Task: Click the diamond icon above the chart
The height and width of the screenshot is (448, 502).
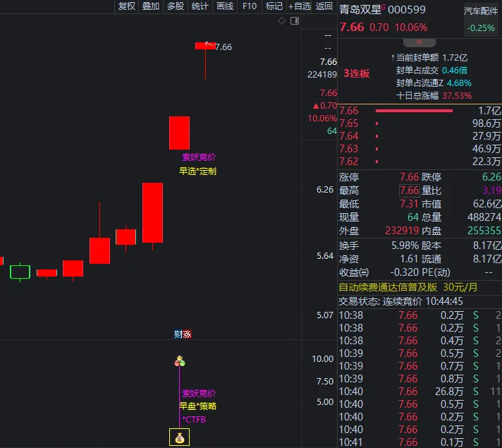Action: pos(282,21)
